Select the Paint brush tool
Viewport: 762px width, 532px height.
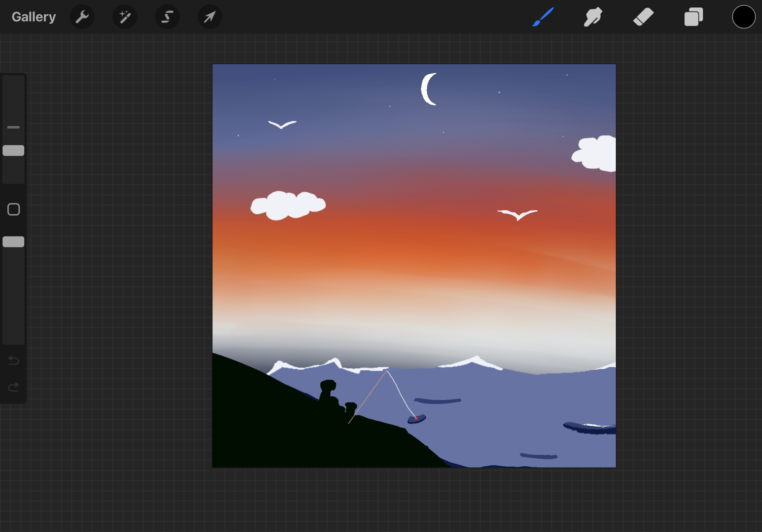543,16
